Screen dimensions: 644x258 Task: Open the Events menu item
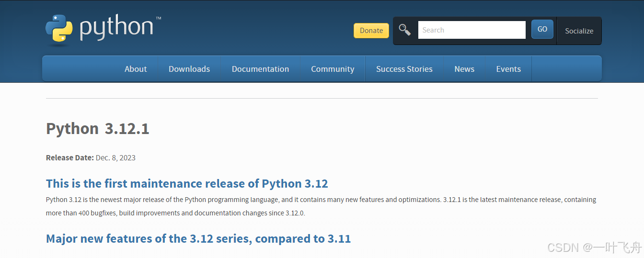click(508, 69)
